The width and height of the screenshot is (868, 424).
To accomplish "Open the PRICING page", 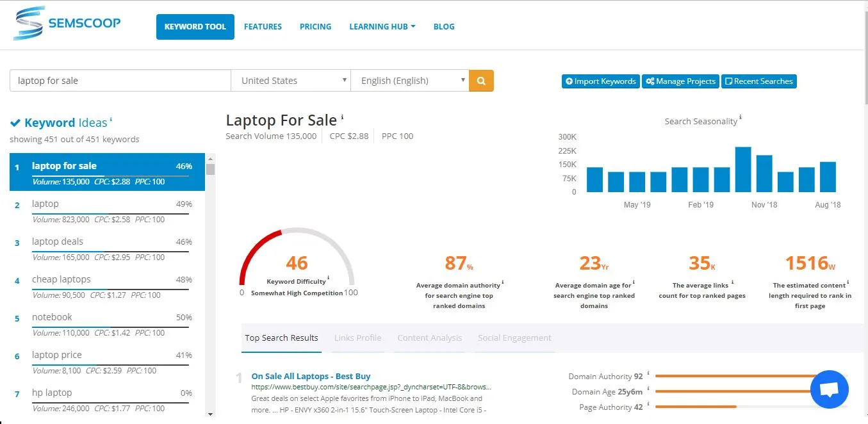I will (x=315, y=26).
